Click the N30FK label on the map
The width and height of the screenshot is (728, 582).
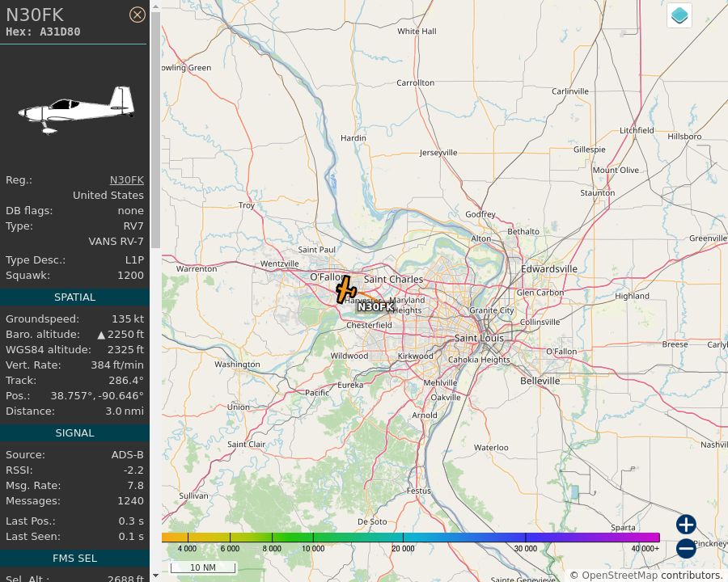coord(375,307)
